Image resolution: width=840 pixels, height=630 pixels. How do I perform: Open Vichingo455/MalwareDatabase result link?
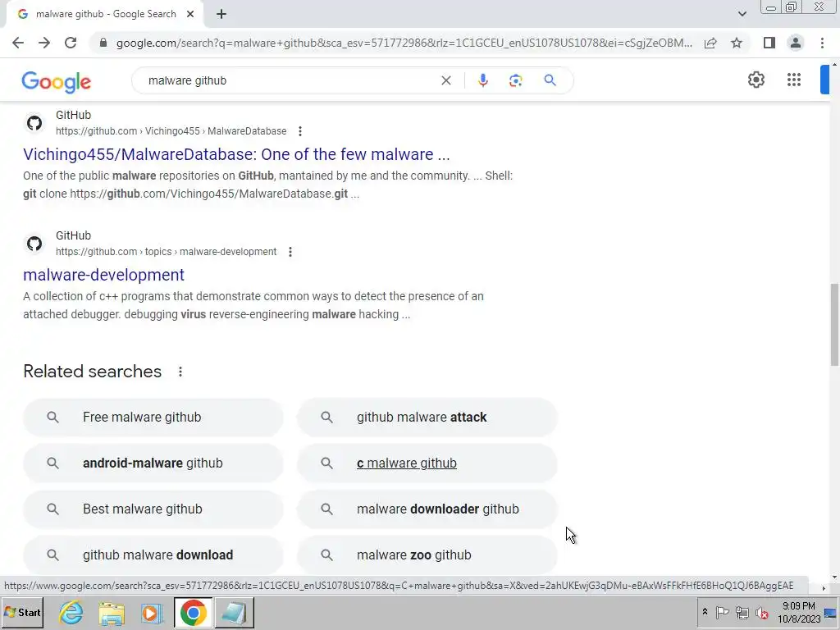(236, 154)
